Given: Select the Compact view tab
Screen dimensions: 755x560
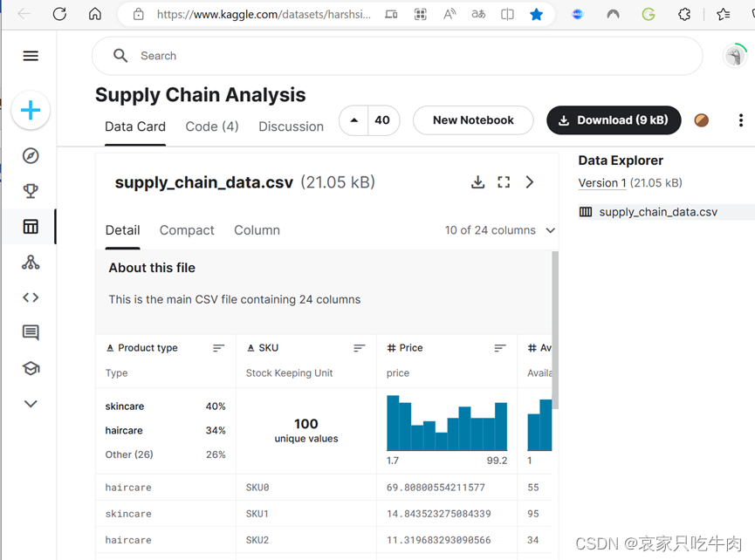Looking at the screenshot, I should click(187, 230).
